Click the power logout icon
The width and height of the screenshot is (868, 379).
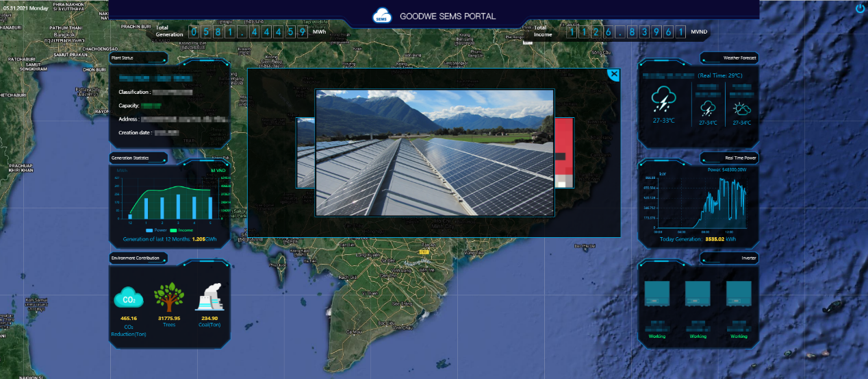[x=860, y=8]
